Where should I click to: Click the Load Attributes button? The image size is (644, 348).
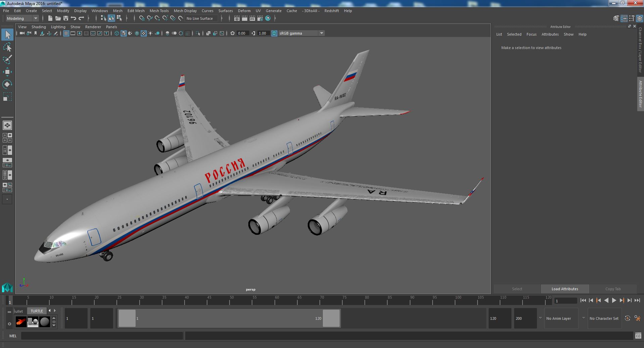[x=565, y=289]
